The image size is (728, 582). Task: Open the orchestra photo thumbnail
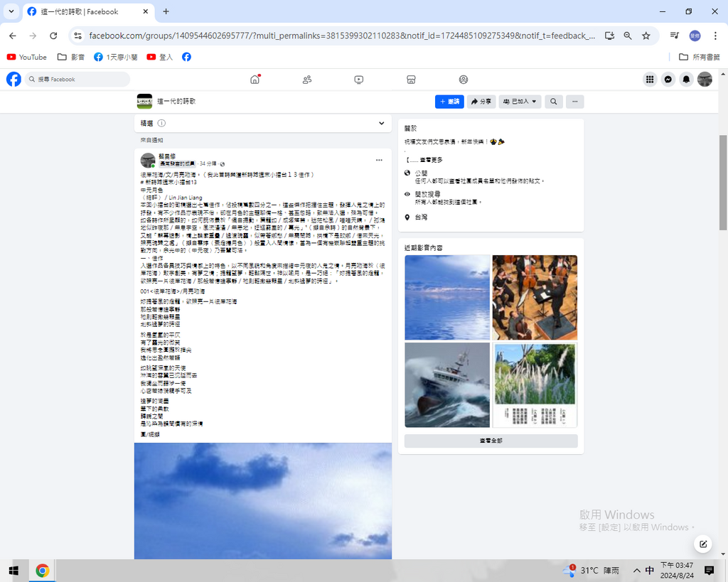(535, 297)
